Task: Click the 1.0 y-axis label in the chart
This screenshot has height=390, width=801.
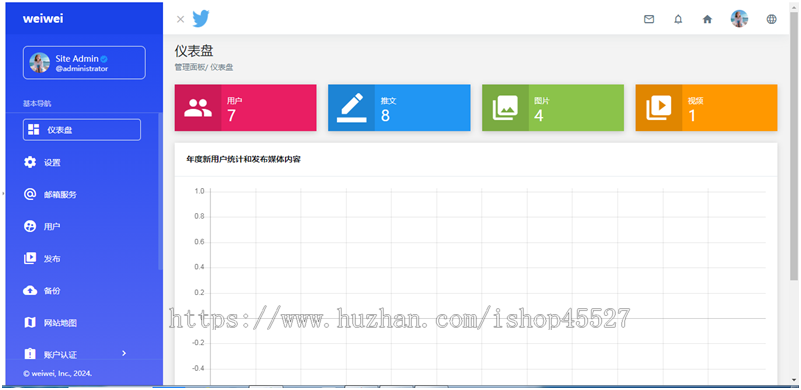Action: [199, 191]
